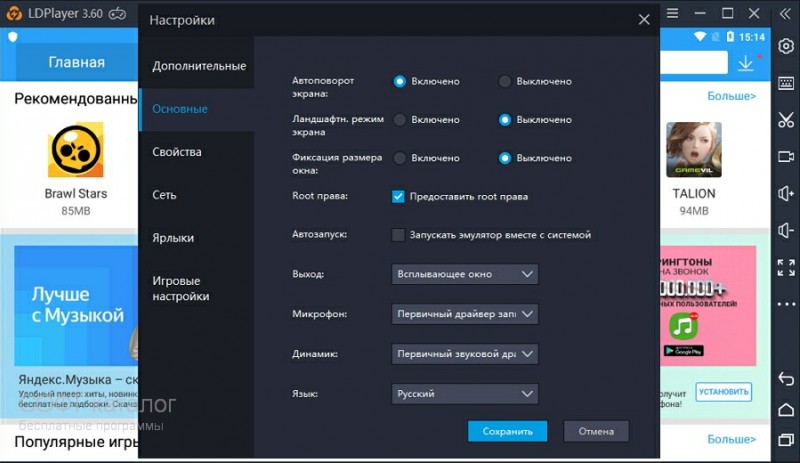Image resolution: width=800 pixels, height=463 pixels.
Task: Open the Выход dropdown
Action: pyautogui.click(x=465, y=274)
